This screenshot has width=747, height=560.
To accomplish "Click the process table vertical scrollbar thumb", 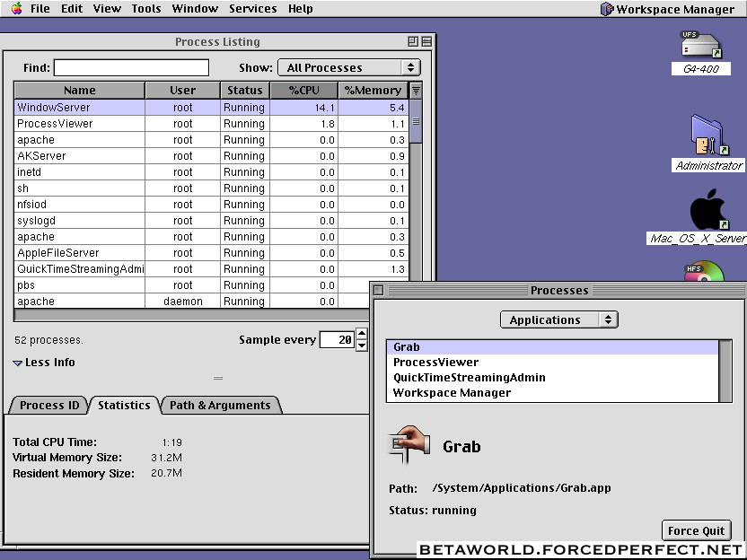I will 416,121.
